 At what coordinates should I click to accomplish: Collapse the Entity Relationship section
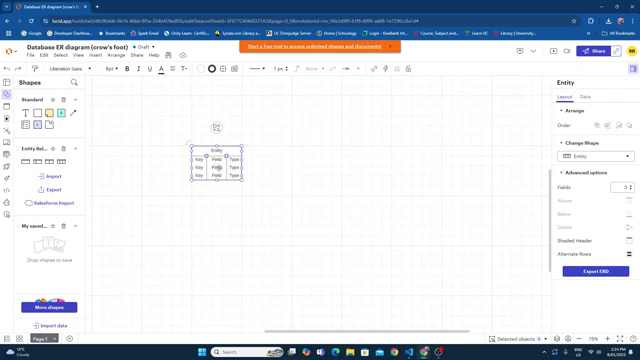(76, 149)
